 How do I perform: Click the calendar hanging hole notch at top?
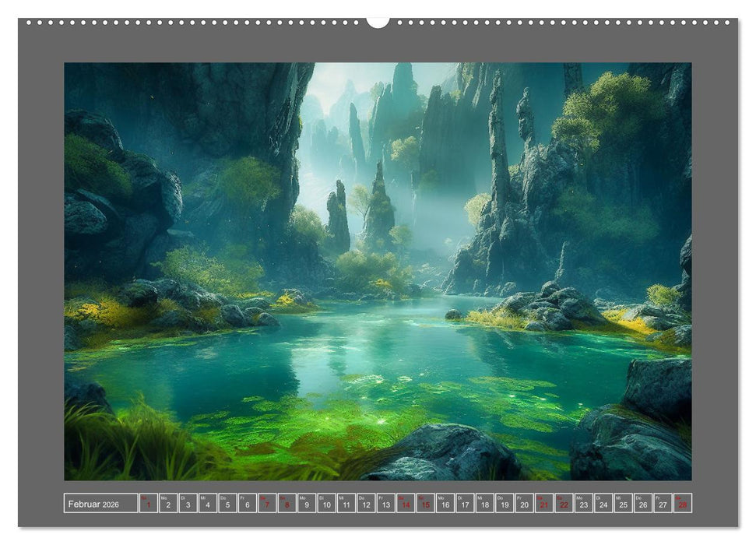pyautogui.click(x=378, y=23)
